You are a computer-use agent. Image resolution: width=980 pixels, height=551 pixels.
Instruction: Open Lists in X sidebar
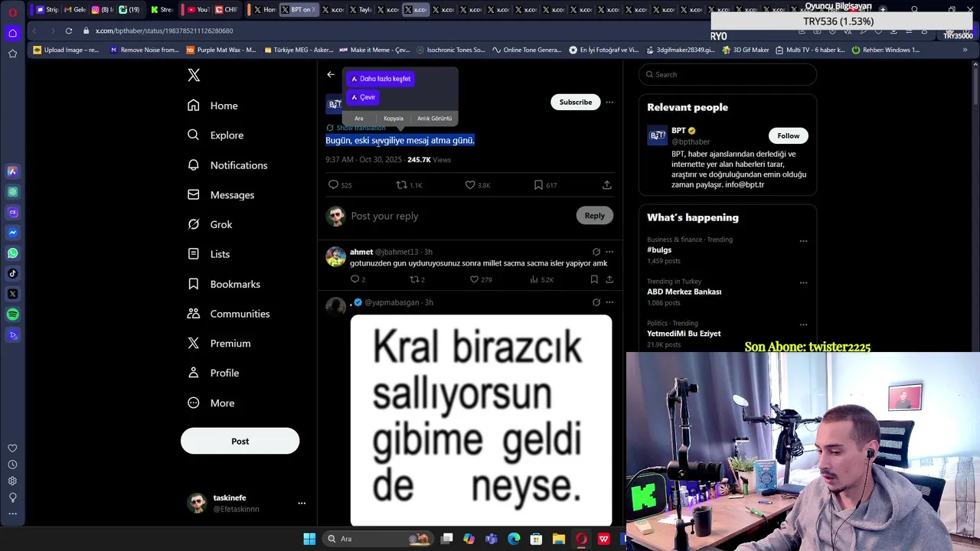(x=208, y=254)
